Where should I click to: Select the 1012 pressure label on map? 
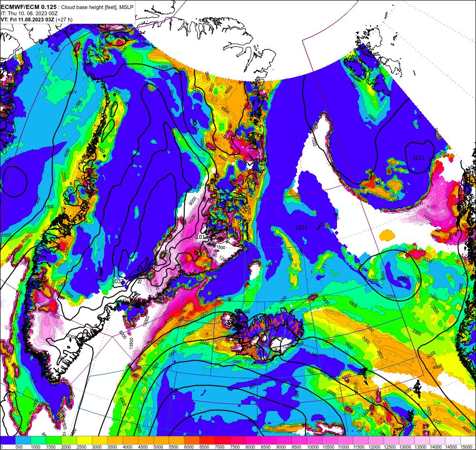[301, 227]
